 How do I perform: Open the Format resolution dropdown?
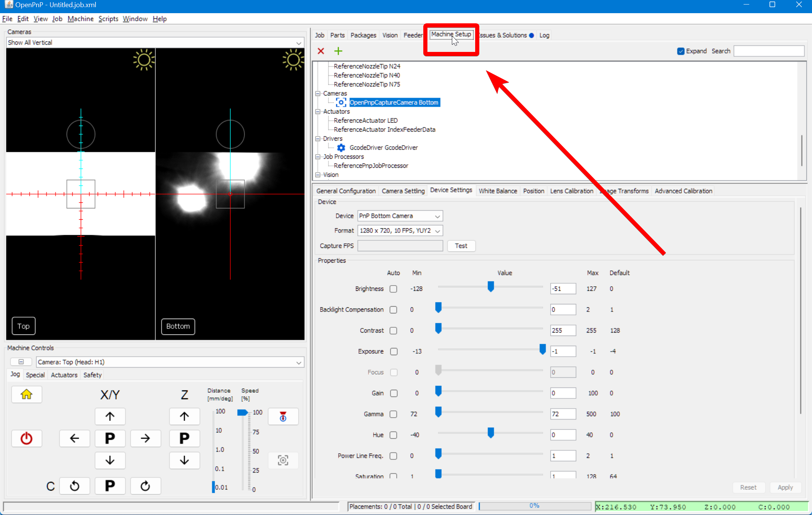pos(400,231)
